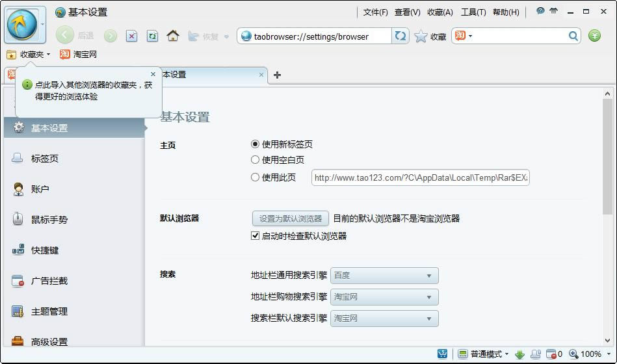Open 地址栏购物搜索引擎 dropdown
617x364 pixels.
point(384,296)
